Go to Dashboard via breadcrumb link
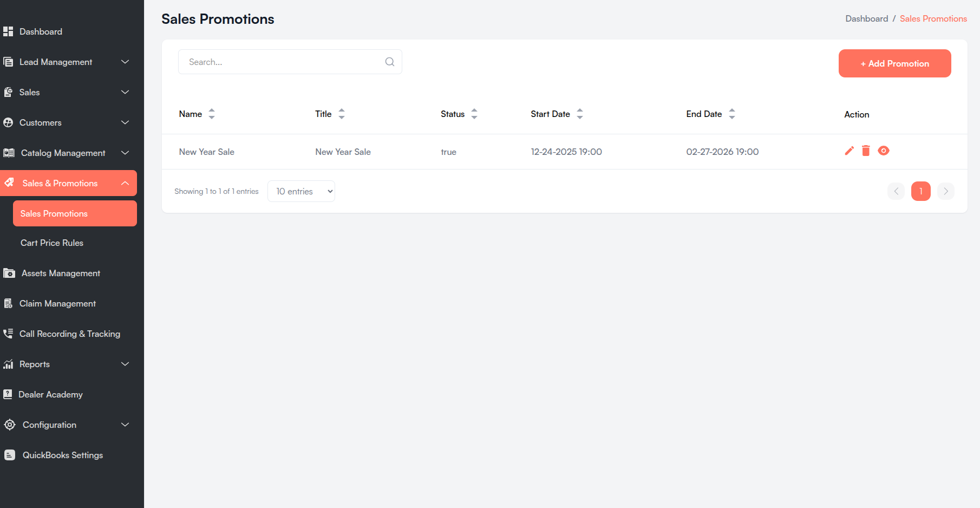The height and width of the screenshot is (508, 980). (867, 18)
